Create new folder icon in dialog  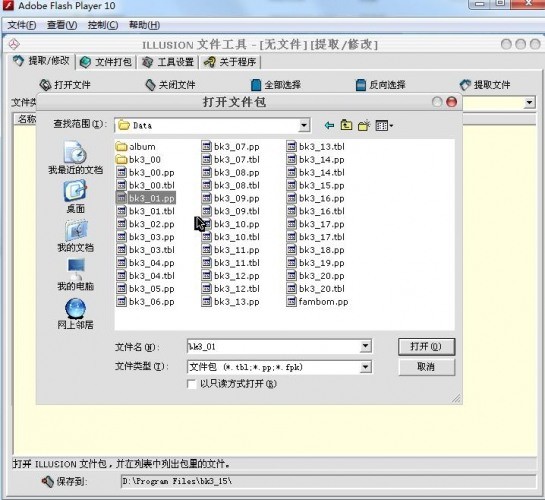[364, 125]
